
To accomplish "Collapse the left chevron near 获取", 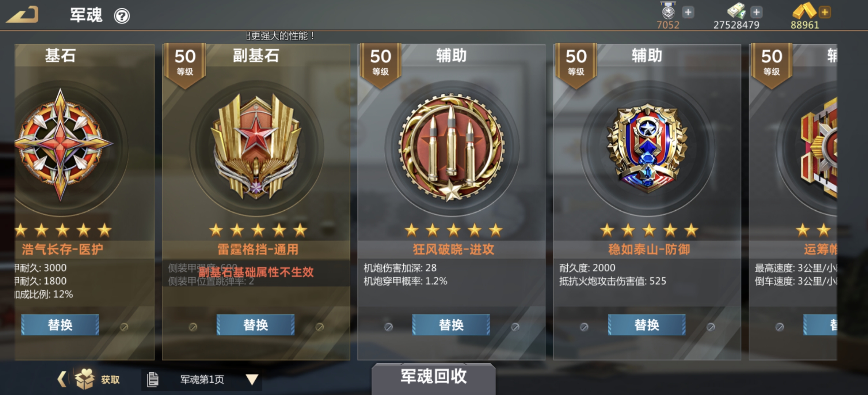I will [x=62, y=379].
